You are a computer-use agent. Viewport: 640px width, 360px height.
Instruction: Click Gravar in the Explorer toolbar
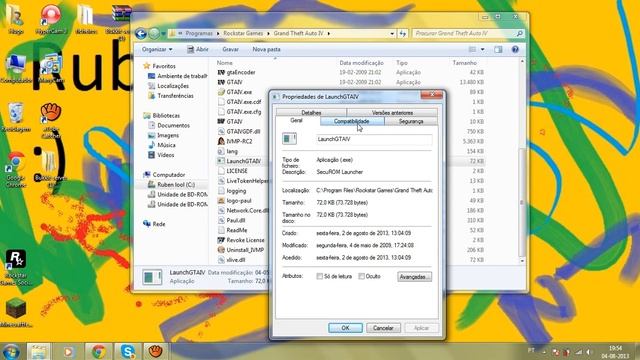coord(230,49)
